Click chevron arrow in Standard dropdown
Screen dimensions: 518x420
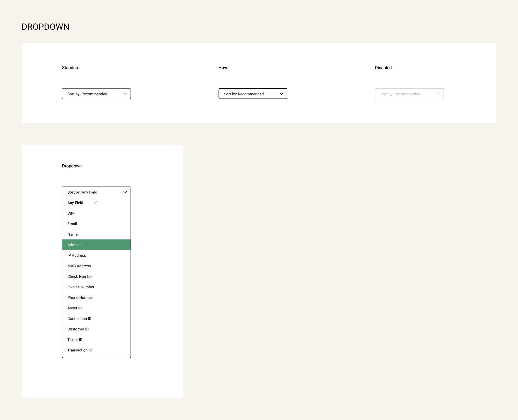125,94
